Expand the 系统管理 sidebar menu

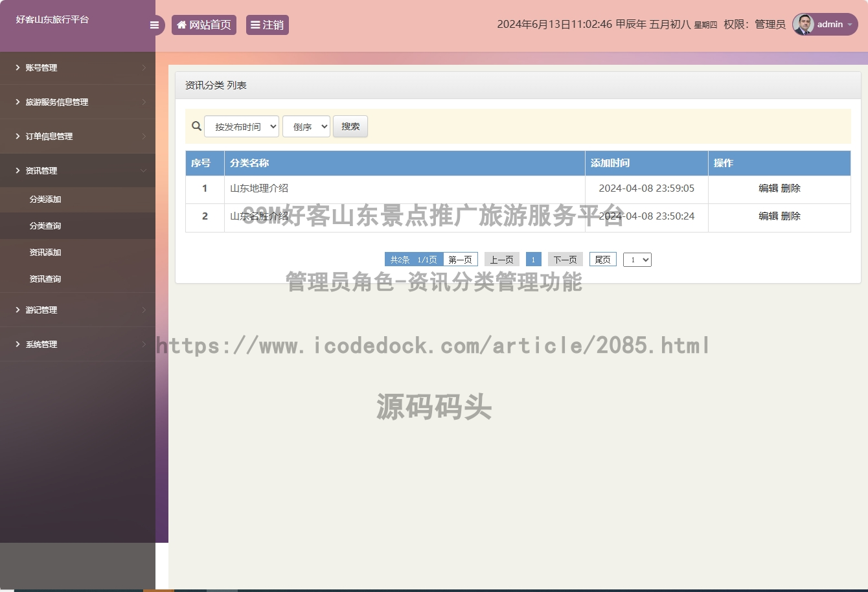[78, 344]
